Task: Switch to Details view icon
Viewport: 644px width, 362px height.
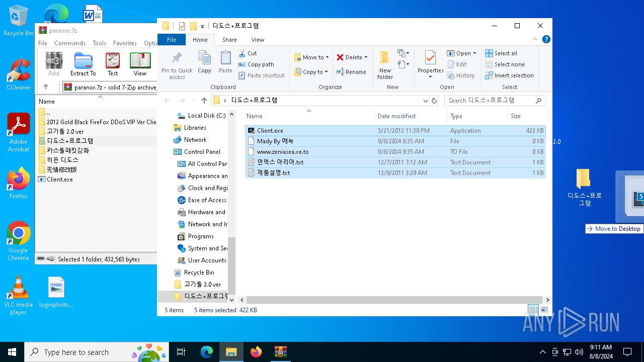Action: [x=533, y=310]
